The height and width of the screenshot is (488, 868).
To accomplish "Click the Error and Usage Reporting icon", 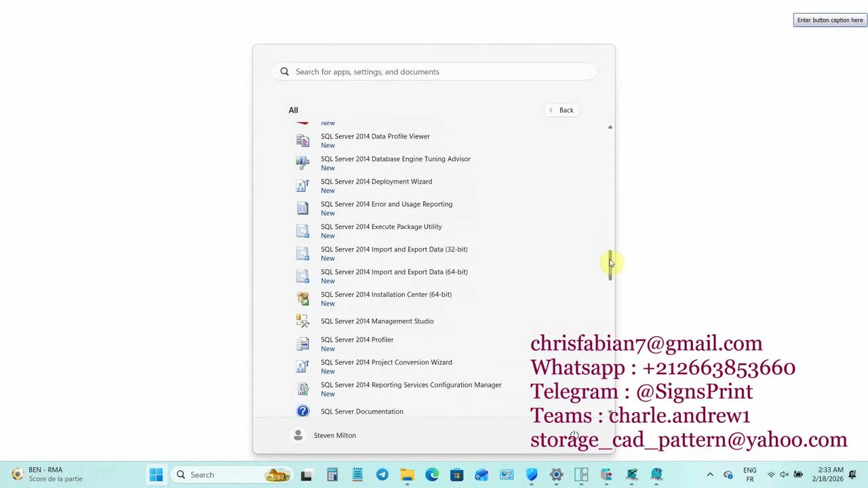I will (x=302, y=208).
